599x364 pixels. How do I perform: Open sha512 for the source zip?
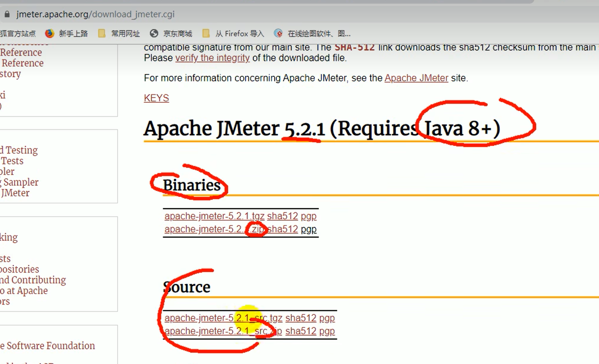[x=301, y=331]
